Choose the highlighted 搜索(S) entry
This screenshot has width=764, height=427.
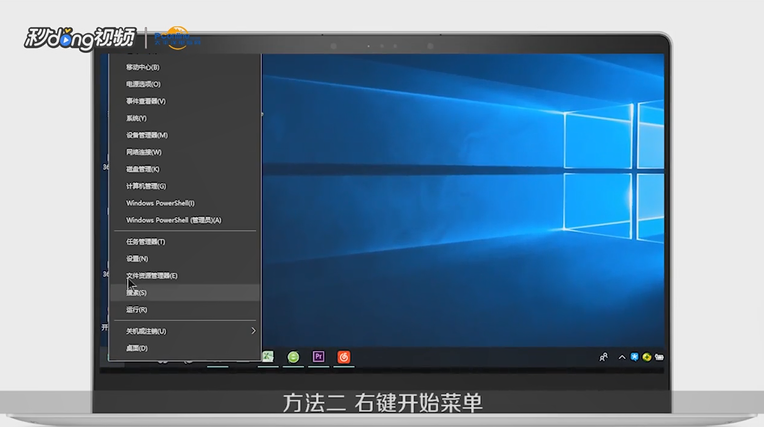tap(185, 293)
